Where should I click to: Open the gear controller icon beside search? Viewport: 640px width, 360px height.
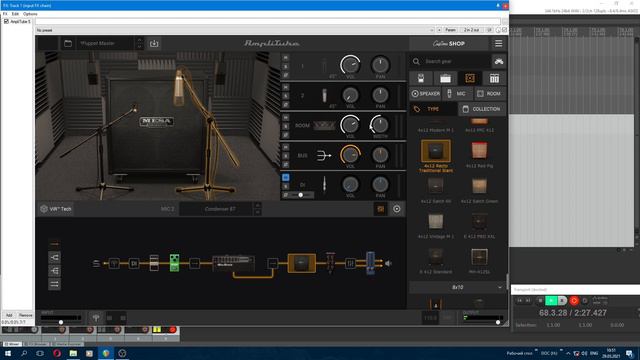click(499, 61)
